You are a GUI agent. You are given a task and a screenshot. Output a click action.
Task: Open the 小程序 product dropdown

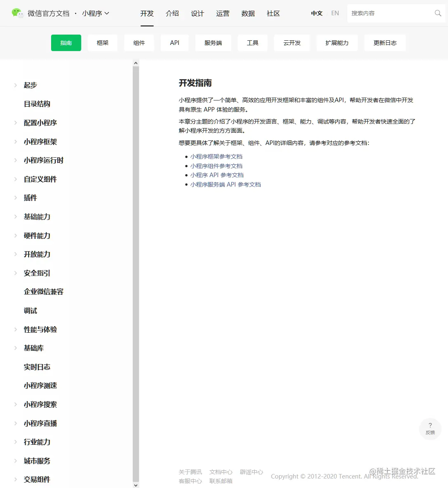tap(95, 13)
